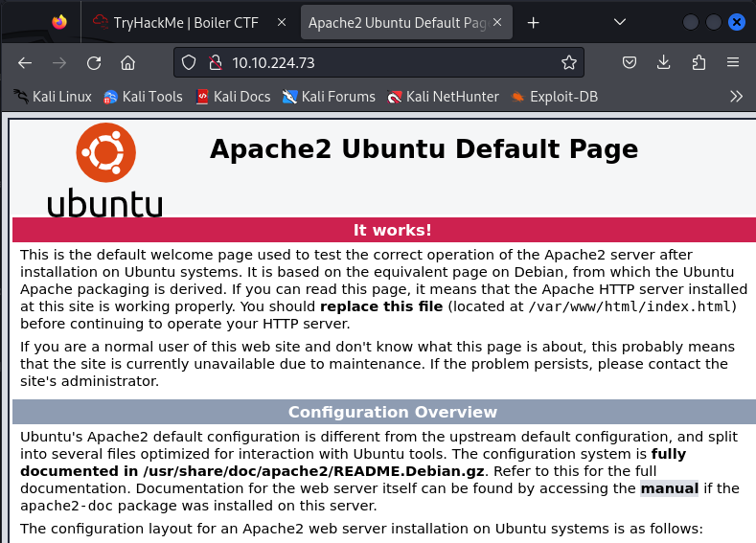This screenshot has height=543, width=756.
Task: Click the Firefox logo icon
Action: [x=59, y=22]
